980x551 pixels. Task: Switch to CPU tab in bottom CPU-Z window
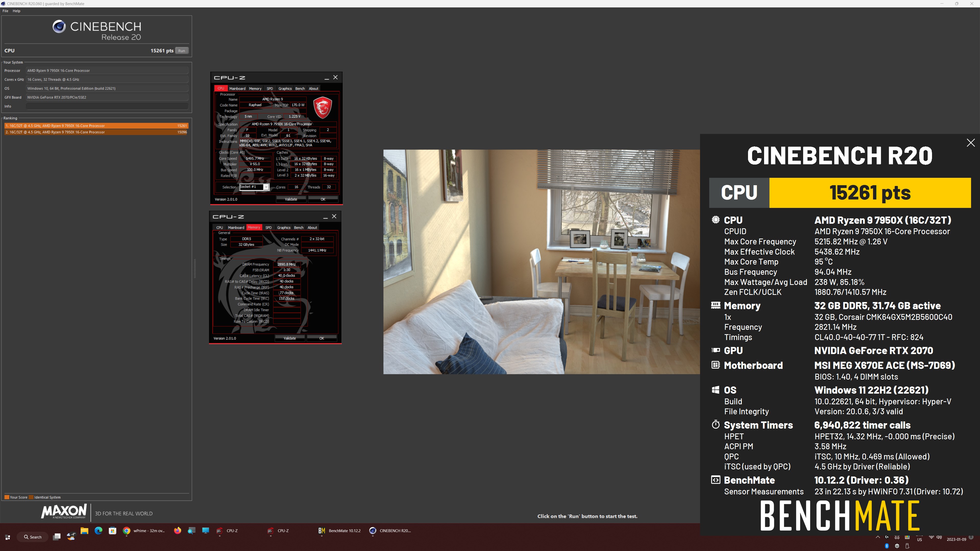click(219, 228)
